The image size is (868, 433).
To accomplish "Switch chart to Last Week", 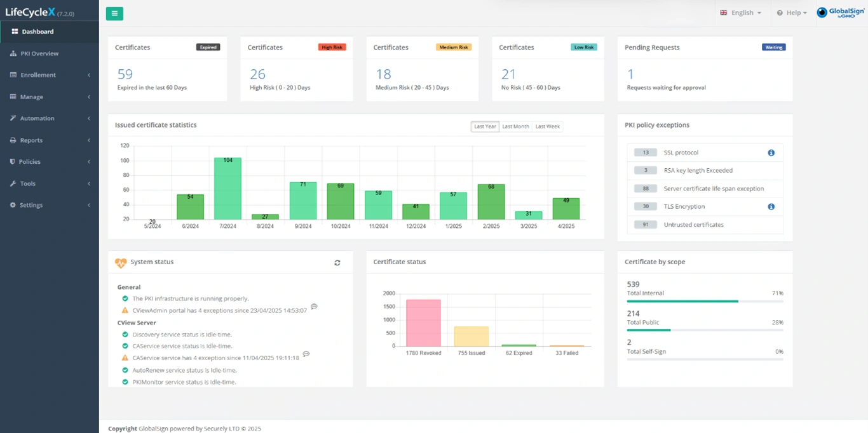I will click(547, 127).
